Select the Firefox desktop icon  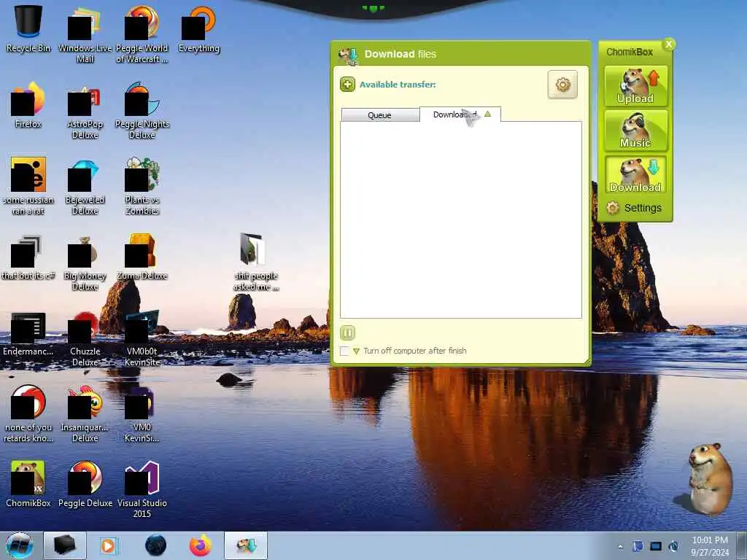28,105
